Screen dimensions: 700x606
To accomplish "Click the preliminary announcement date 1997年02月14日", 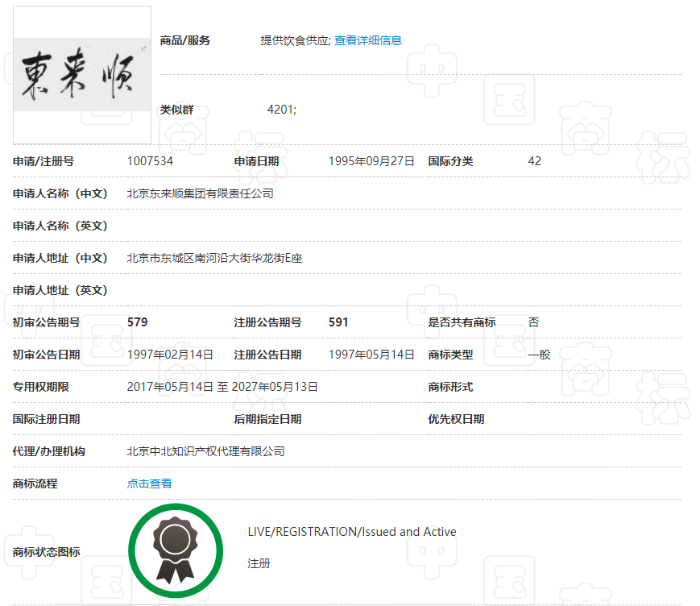I will (170, 355).
